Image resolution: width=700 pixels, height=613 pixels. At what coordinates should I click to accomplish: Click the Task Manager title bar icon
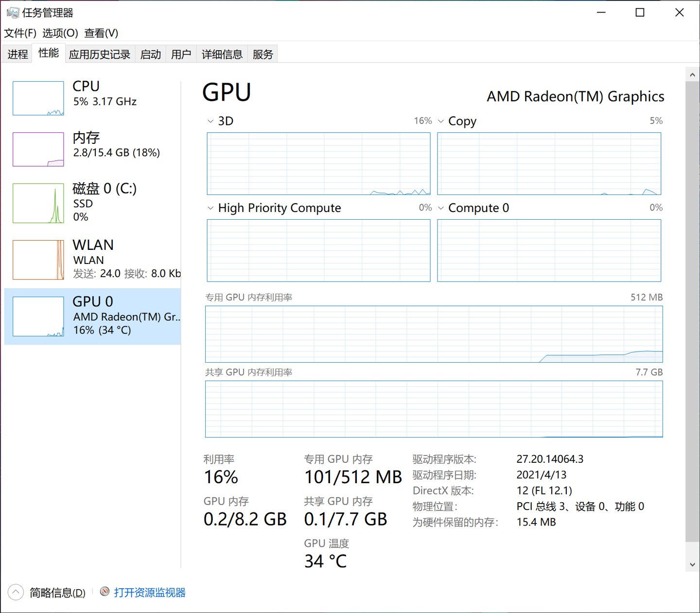click(12, 12)
